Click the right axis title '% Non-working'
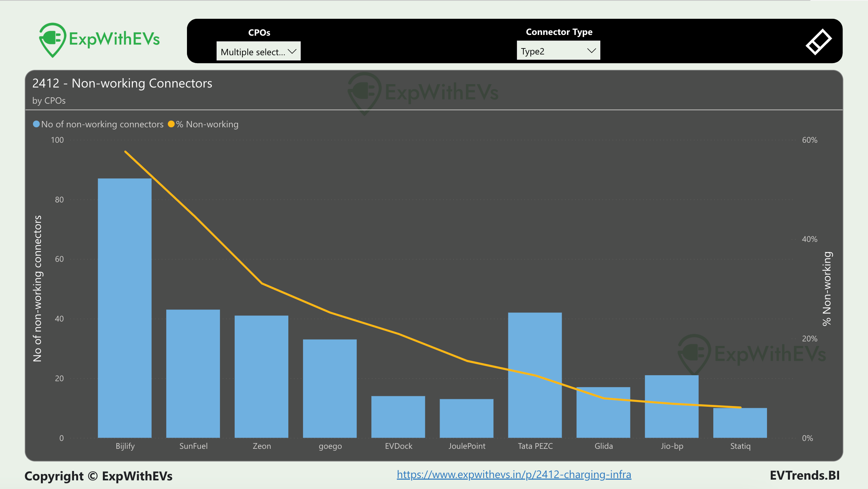868x489 pixels. [827, 289]
